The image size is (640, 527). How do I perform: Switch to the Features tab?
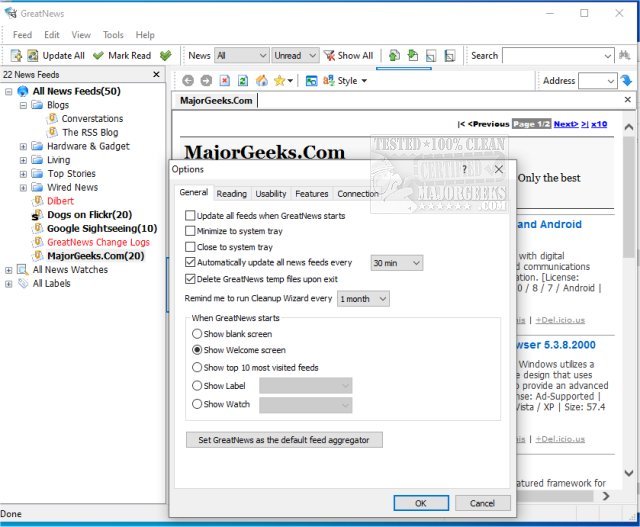[x=311, y=193]
